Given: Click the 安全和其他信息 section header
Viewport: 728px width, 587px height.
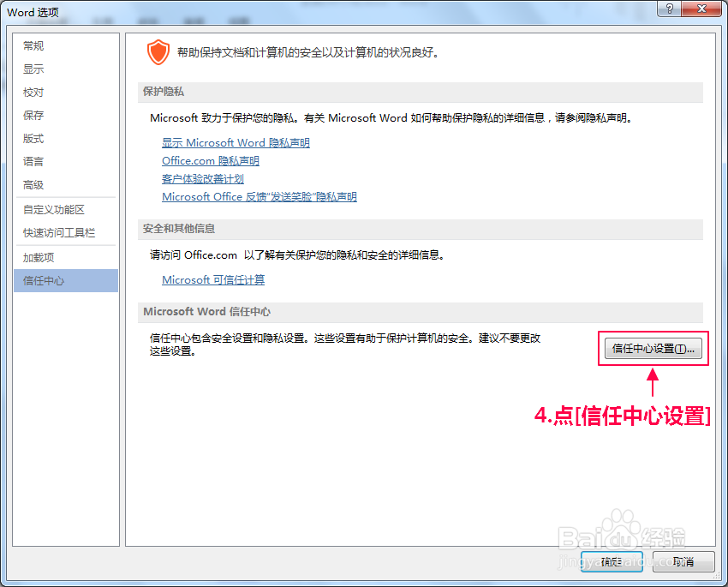Looking at the screenshot, I should [x=421, y=229].
